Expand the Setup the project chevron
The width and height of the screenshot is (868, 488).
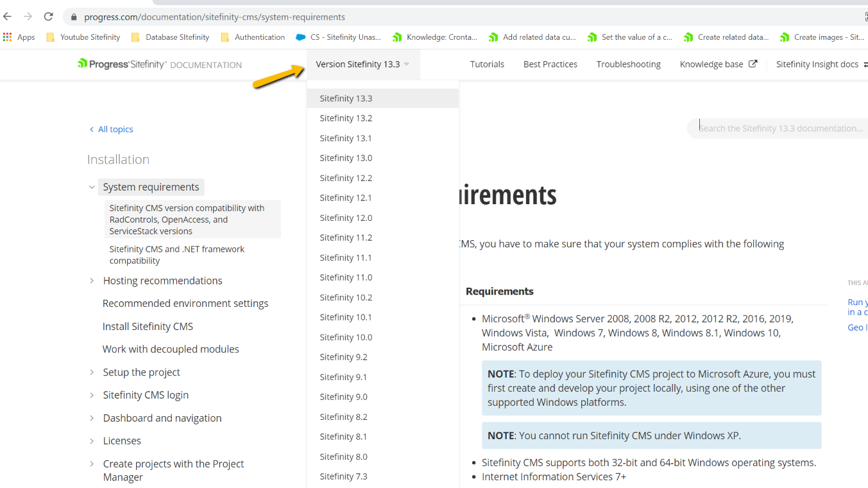(92, 372)
